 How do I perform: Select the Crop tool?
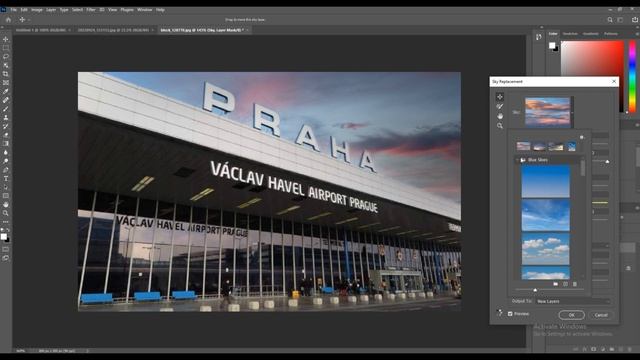click(x=6, y=74)
